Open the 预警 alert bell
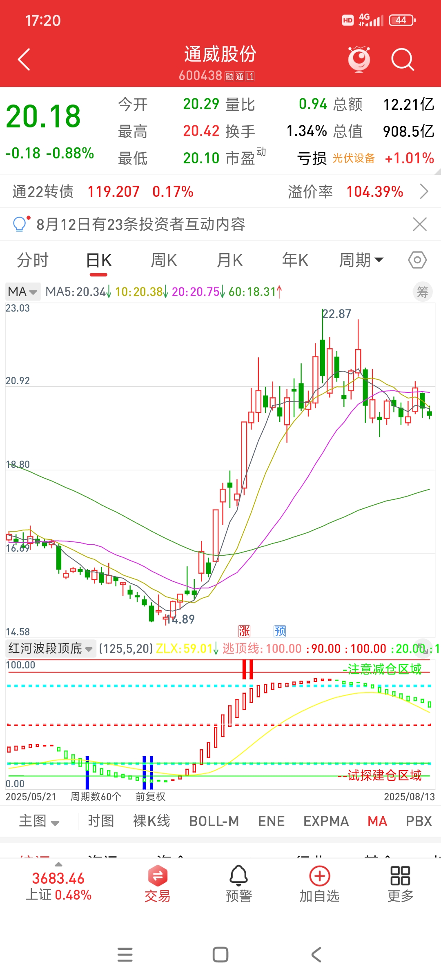441x980 pixels. point(239,884)
